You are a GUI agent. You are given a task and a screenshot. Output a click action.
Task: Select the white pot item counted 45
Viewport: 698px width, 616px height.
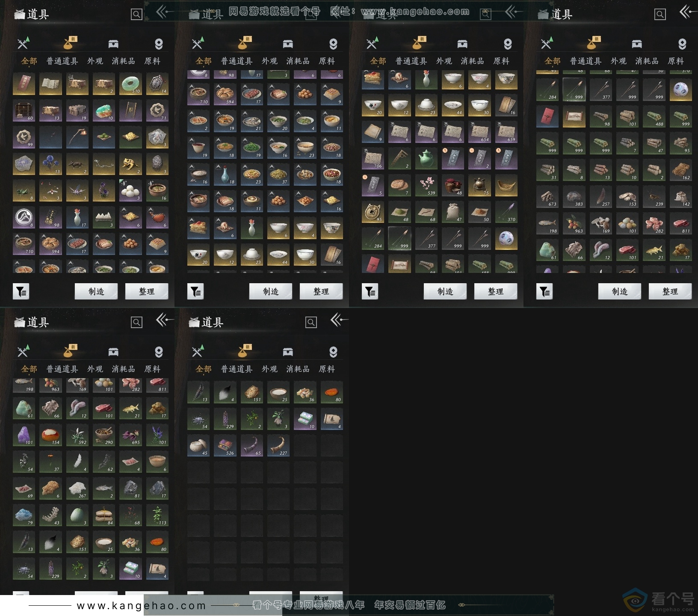click(198, 445)
